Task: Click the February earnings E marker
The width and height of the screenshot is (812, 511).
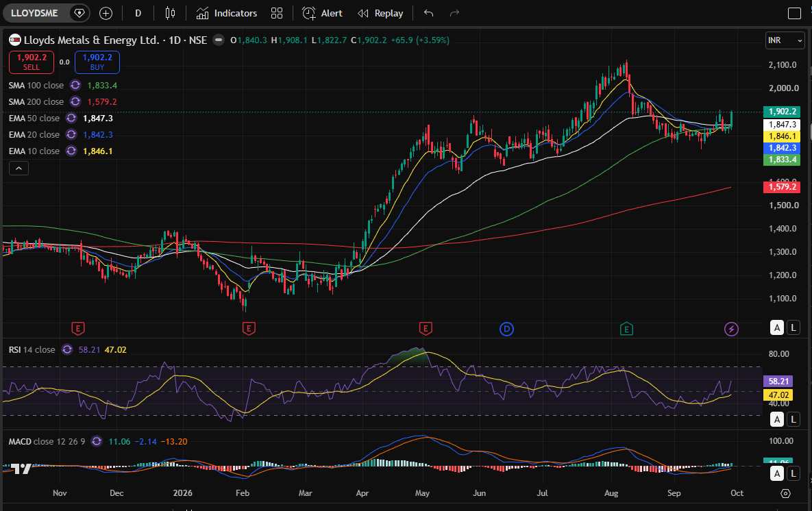Action: (x=249, y=328)
